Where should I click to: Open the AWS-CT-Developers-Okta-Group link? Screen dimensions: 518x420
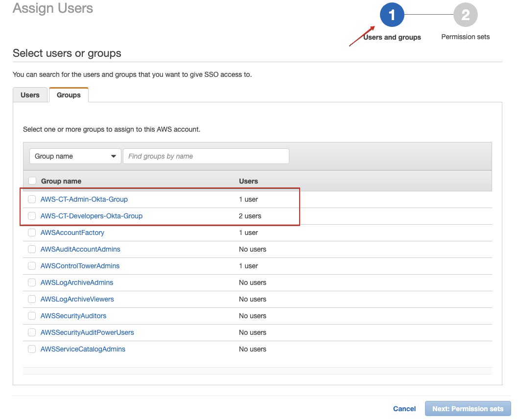point(92,216)
